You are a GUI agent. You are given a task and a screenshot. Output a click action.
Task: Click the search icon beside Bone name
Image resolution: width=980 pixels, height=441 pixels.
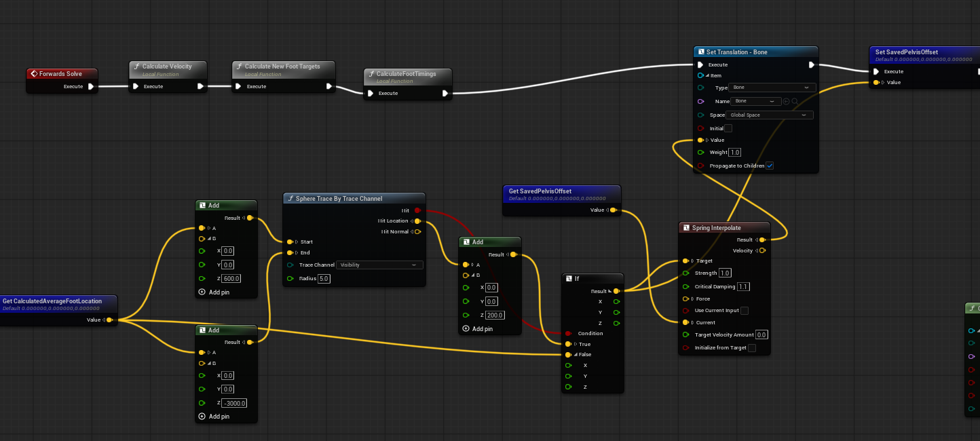click(x=795, y=101)
